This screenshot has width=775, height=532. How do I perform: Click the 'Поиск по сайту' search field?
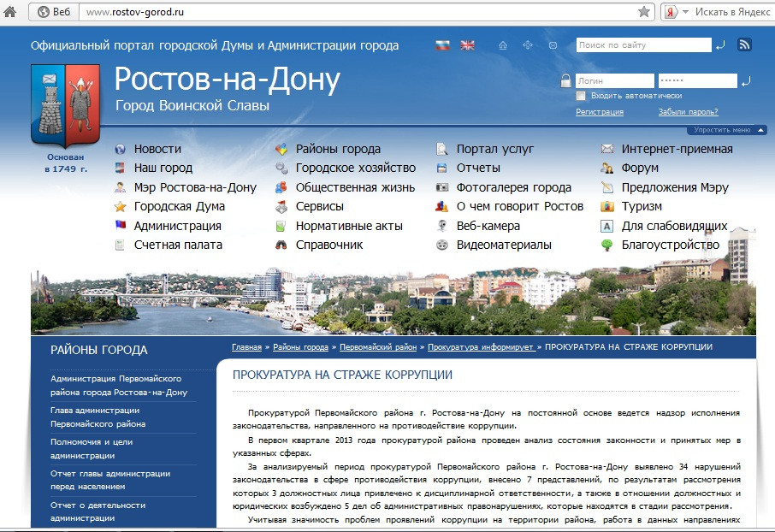click(x=643, y=45)
